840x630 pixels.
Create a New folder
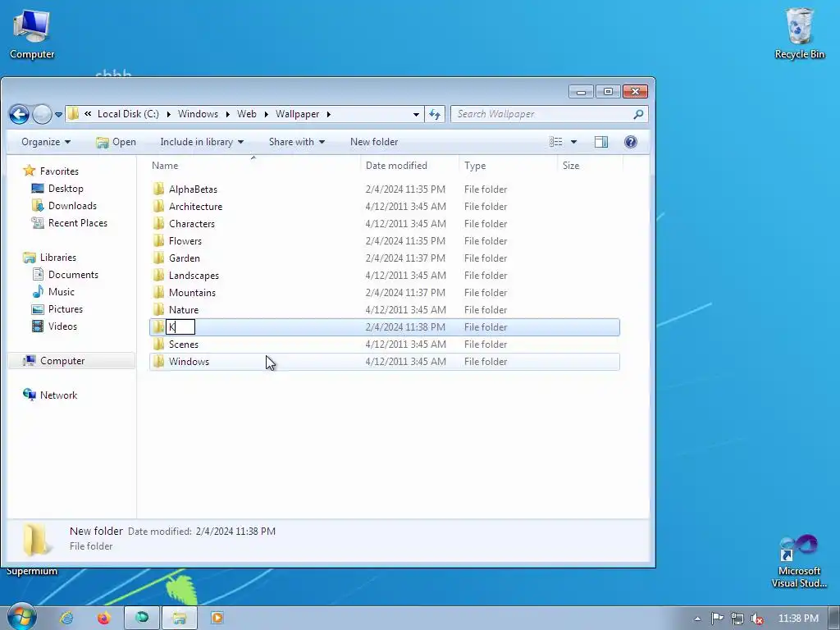coord(374,142)
